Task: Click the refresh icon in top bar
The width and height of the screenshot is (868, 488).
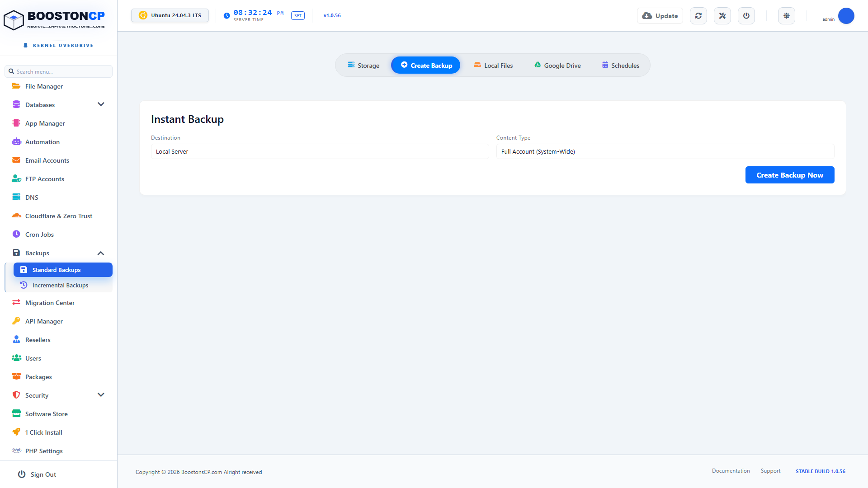Action: pos(698,16)
